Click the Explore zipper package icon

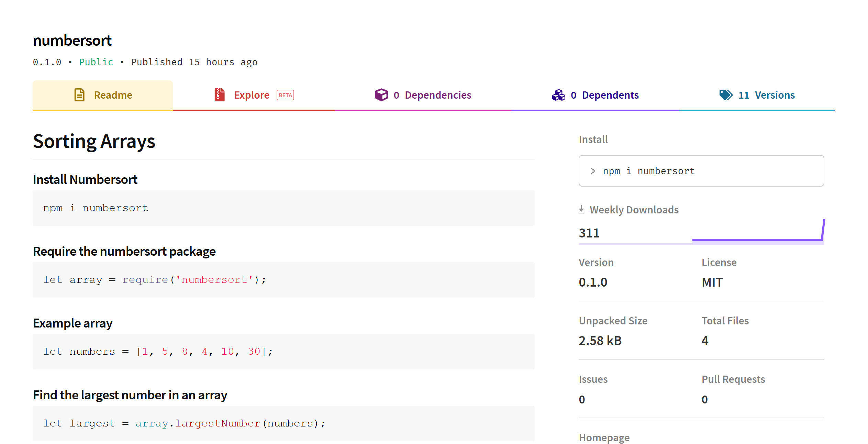220,95
